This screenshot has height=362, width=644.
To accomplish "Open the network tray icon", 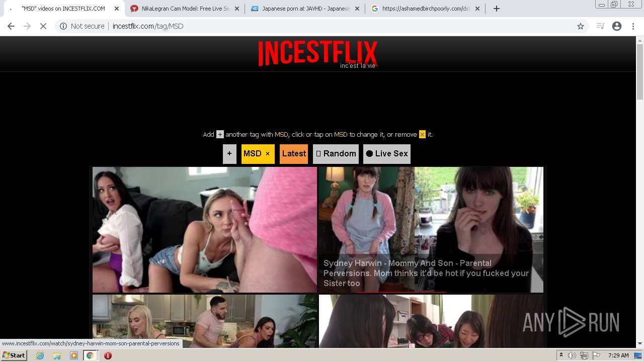I will [x=584, y=355].
